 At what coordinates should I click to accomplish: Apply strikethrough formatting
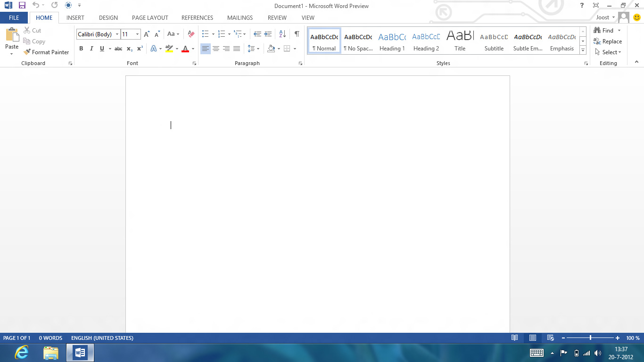pyautogui.click(x=118, y=49)
